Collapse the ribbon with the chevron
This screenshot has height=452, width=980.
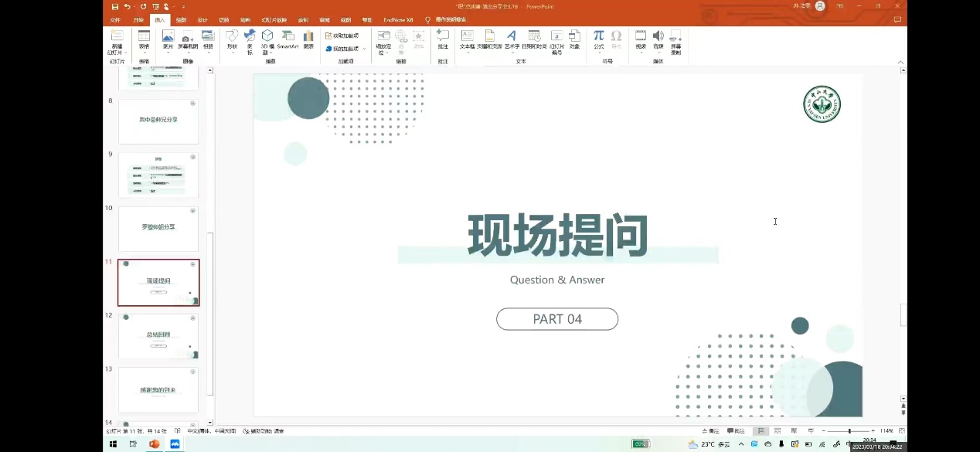[900, 61]
